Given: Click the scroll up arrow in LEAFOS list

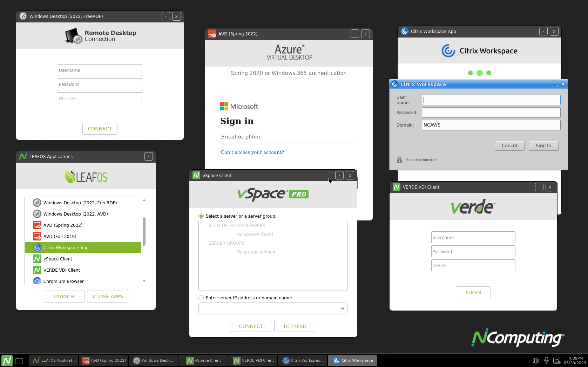Looking at the screenshot, I should [144, 200].
